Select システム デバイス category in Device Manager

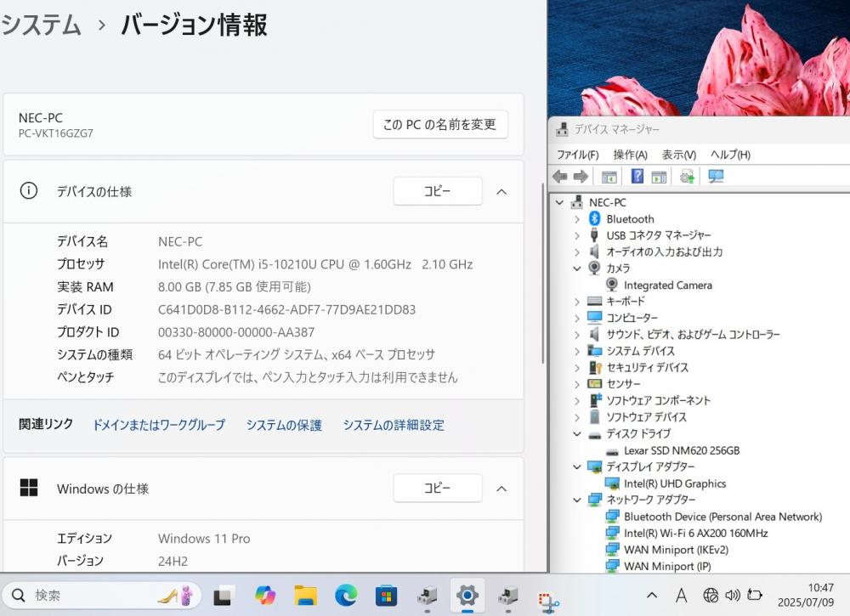pyautogui.click(x=640, y=351)
